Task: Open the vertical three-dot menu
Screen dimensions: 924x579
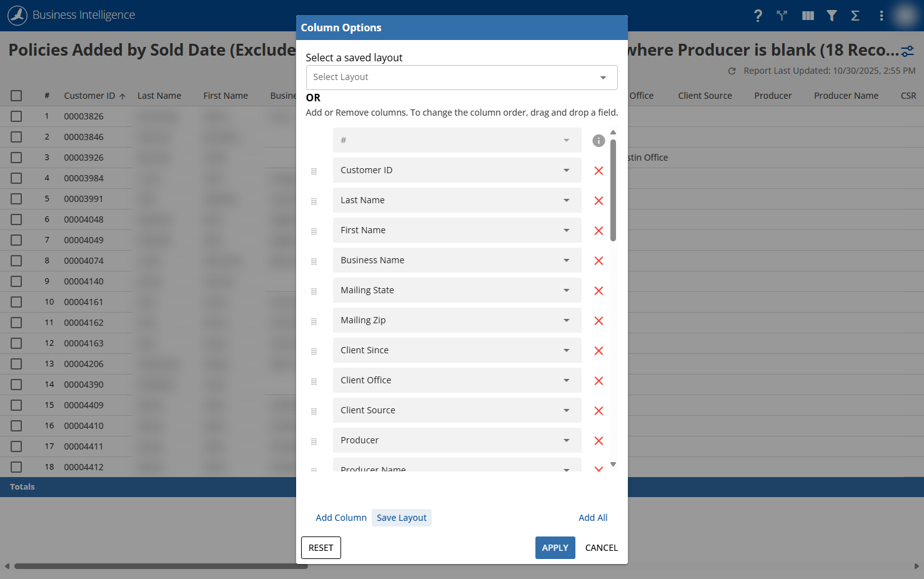Action: coord(881,16)
